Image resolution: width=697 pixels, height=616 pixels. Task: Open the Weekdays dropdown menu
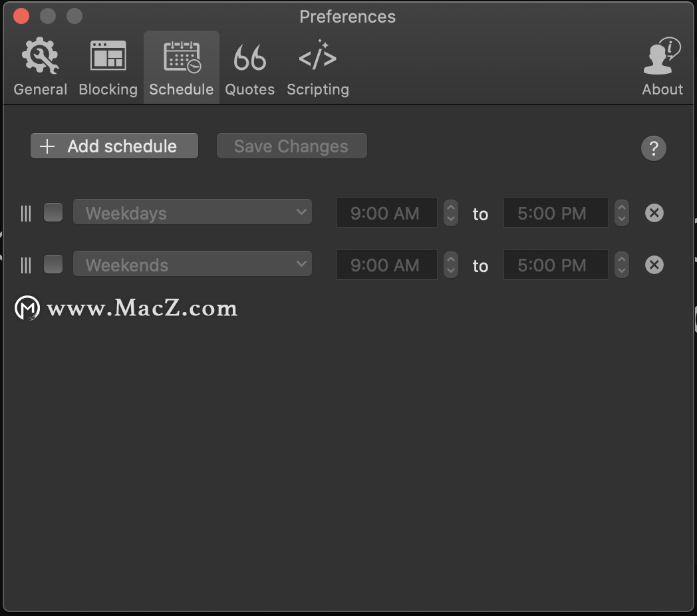click(192, 212)
